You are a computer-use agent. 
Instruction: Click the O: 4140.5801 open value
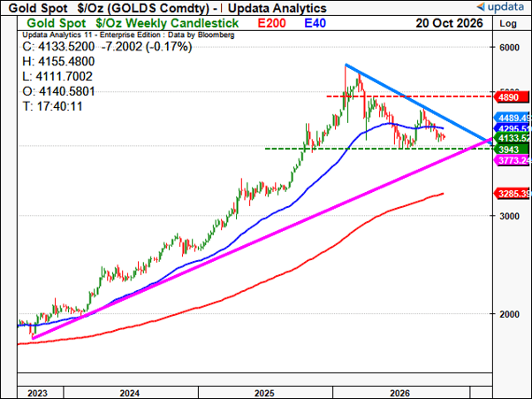click(58, 91)
